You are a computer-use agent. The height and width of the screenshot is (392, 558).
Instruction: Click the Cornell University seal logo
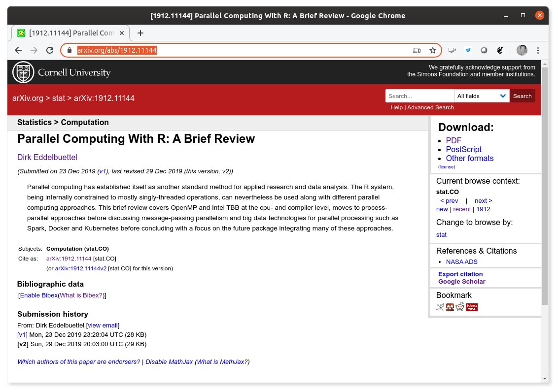[23, 72]
